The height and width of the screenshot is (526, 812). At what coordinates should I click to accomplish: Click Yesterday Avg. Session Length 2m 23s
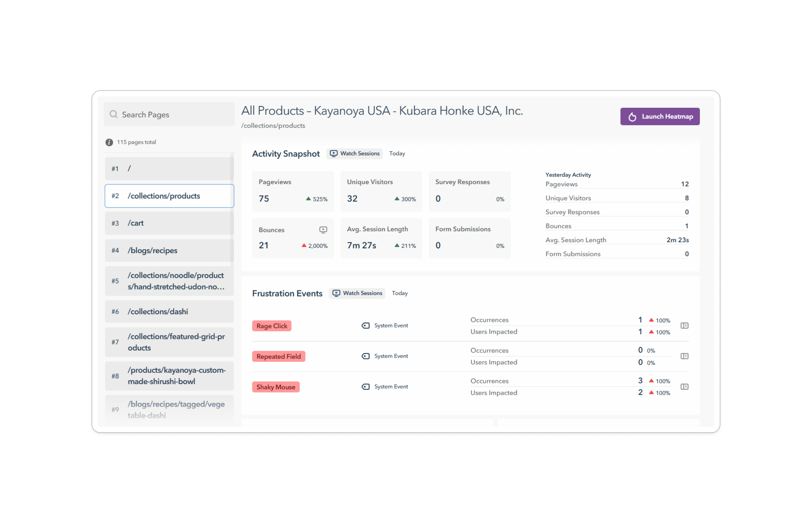coord(677,240)
